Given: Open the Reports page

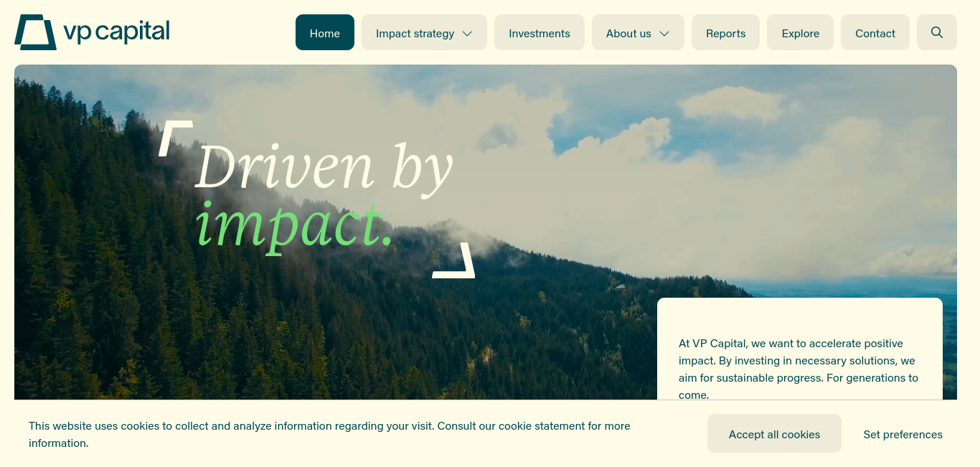Looking at the screenshot, I should [725, 32].
